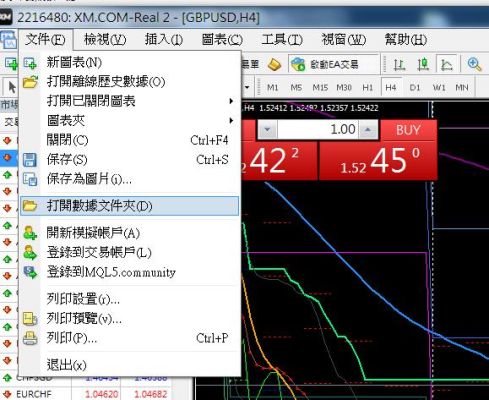Image resolution: width=489 pixels, height=400 pixels.
Task: Click the BUY button
Action: point(408,130)
